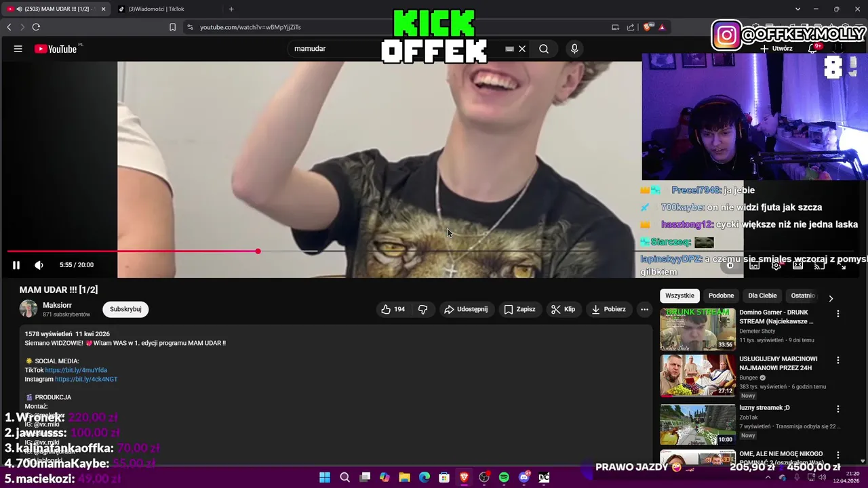The image size is (868, 488).
Task: Download the video with Pobierz
Action: click(609, 309)
